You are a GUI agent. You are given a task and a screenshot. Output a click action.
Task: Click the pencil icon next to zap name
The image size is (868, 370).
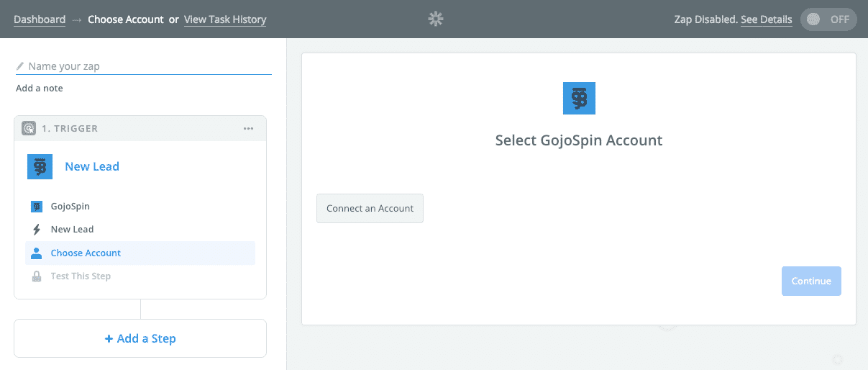[x=21, y=66]
